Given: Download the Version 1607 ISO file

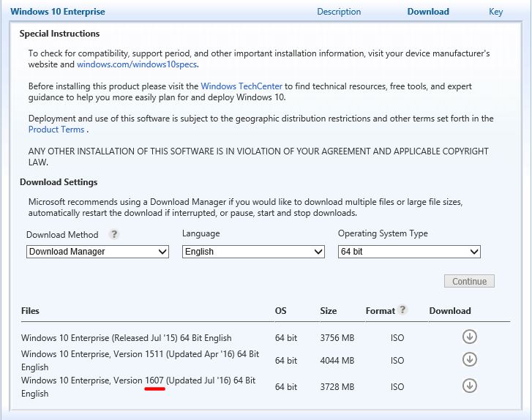Looking at the screenshot, I should (x=470, y=386).
